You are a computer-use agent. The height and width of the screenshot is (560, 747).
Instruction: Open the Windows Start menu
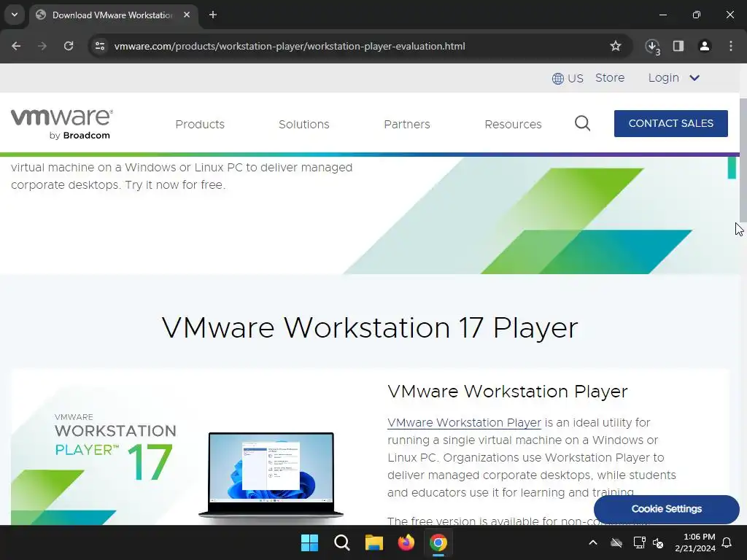point(309,542)
